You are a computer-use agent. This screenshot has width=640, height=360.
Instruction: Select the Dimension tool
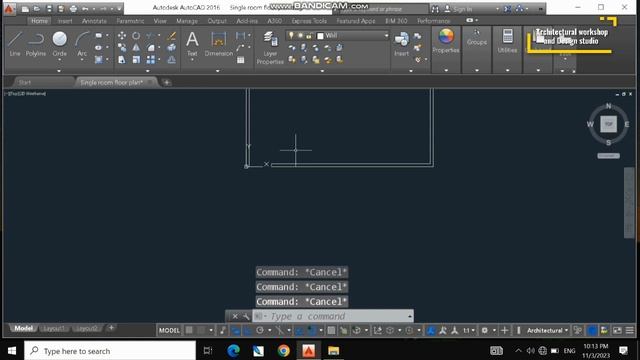[218, 44]
